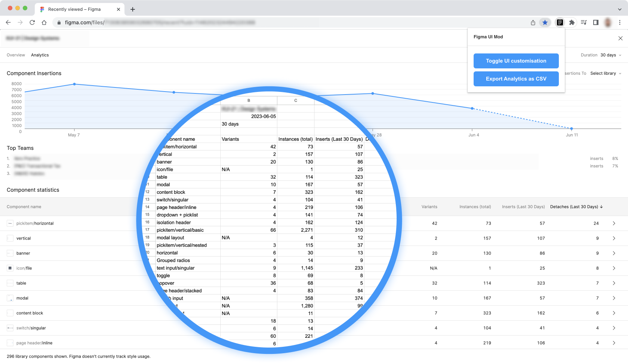Reload the Figma page
Image resolution: width=628 pixels, height=364 pixels.
tap(32, 22)
